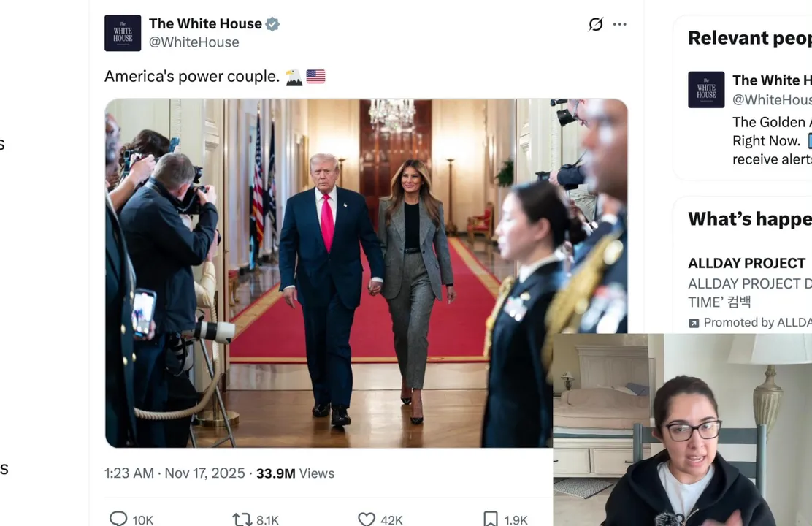Like the post with the heart icon

(367, 519)
